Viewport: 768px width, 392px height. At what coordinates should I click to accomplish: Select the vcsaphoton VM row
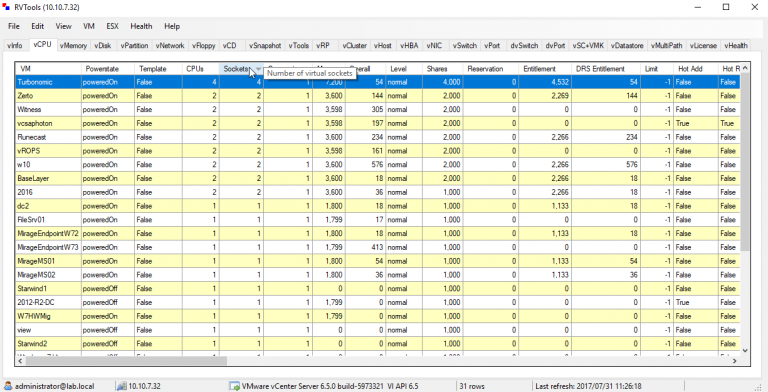tap(377, 123)
